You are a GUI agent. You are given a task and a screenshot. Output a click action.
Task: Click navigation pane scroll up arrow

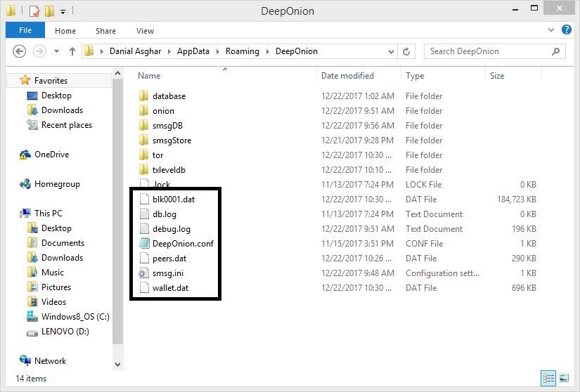[117, 74]
